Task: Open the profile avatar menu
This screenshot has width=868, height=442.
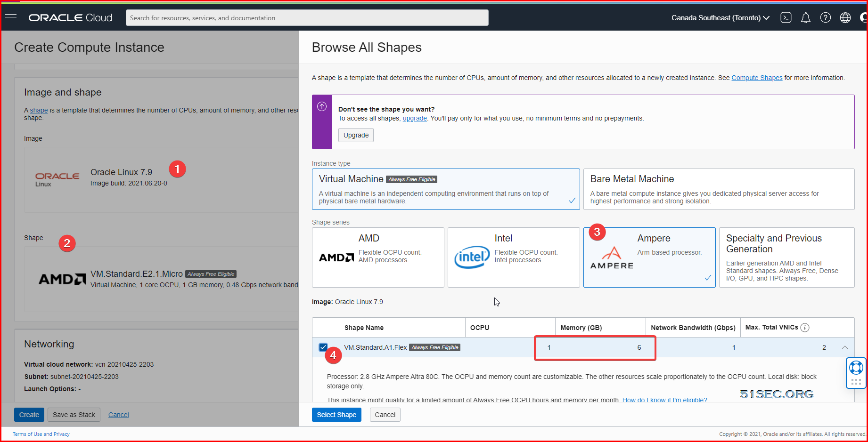Action: (x=863, y=17)
